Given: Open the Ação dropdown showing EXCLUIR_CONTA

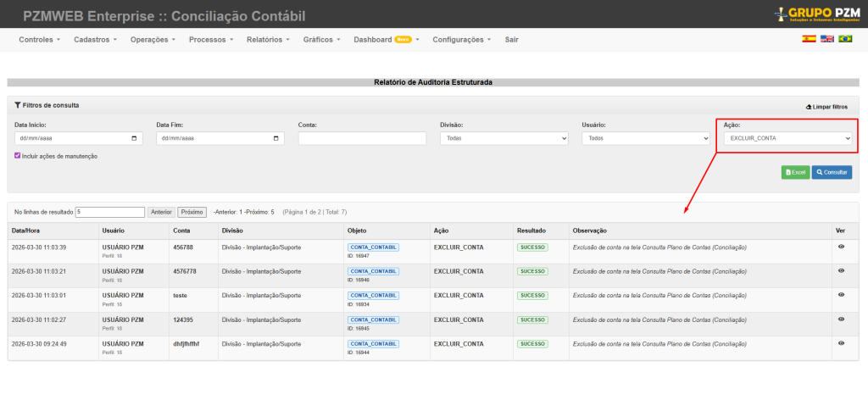Looking at the screenshot, I should pyautogui.click(x=785, y=138).
